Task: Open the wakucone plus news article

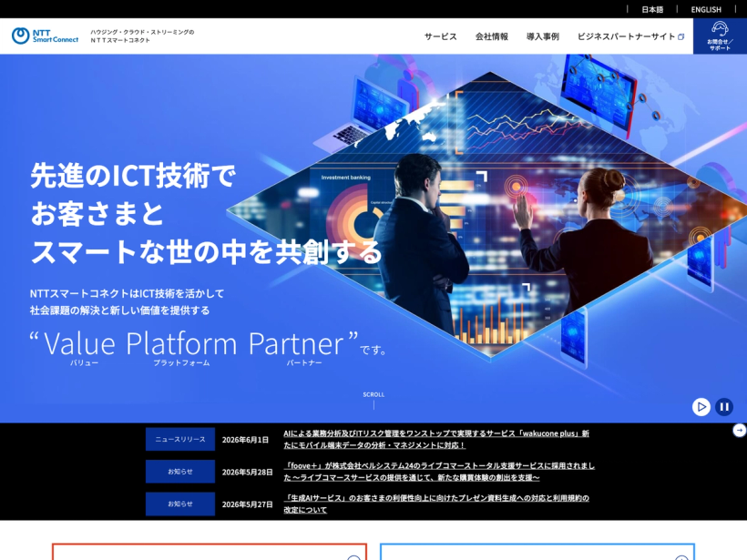Action: pos(436,439)
